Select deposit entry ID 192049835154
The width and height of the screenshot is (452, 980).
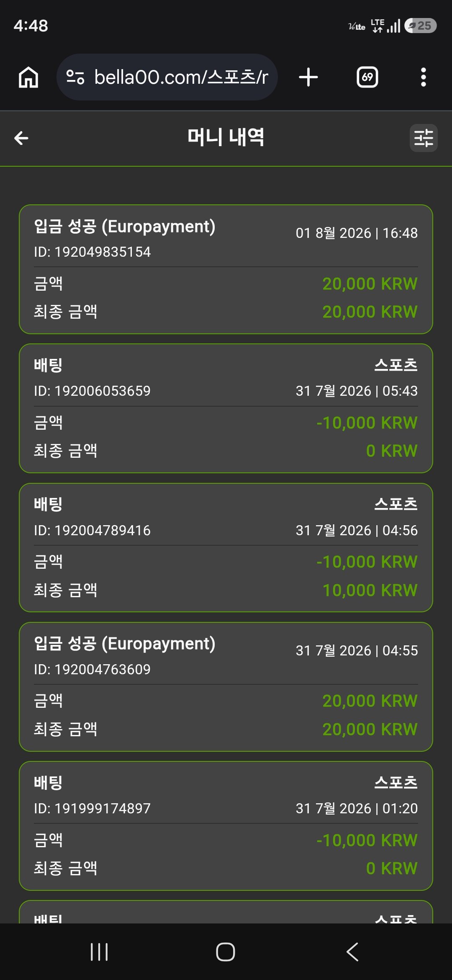point(226,269)
